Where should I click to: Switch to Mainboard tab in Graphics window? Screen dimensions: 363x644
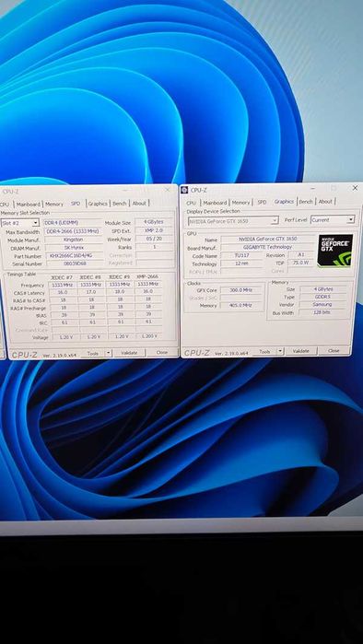click(215, 203)
